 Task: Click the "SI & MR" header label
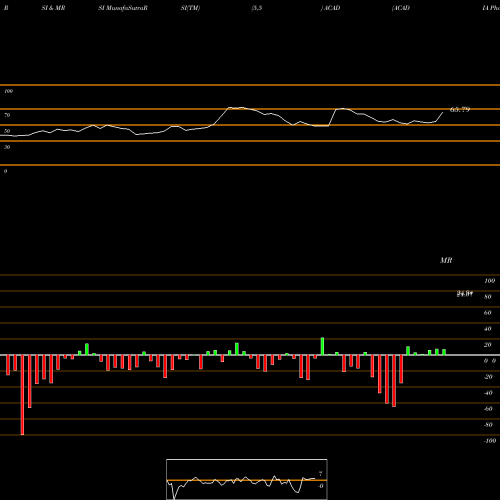53,8
